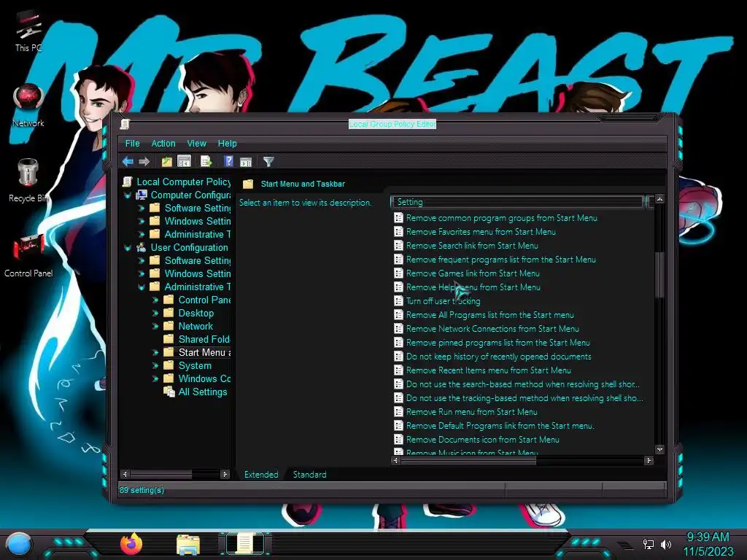Click the settings list scroll up arrow
The image size is (747, 560).
[659, 198]
